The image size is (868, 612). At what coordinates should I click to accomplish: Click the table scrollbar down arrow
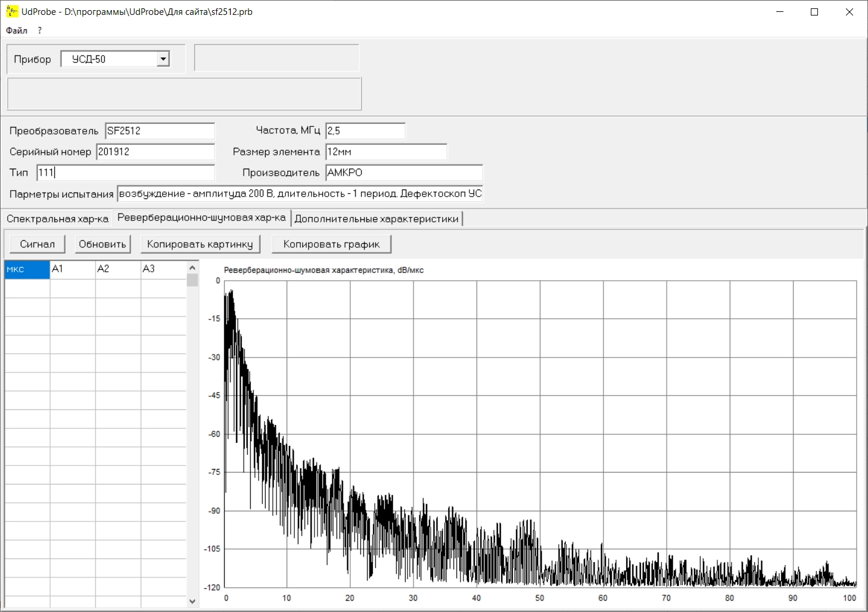point(192,601)
